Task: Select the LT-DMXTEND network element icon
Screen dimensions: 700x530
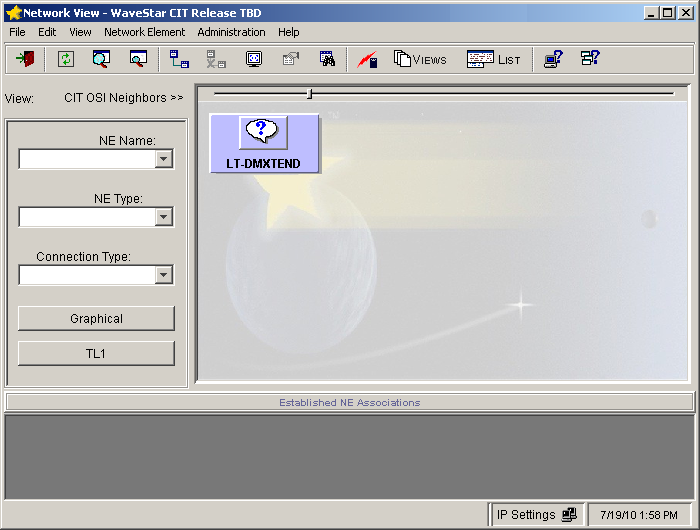Action: tap(264, 143)
